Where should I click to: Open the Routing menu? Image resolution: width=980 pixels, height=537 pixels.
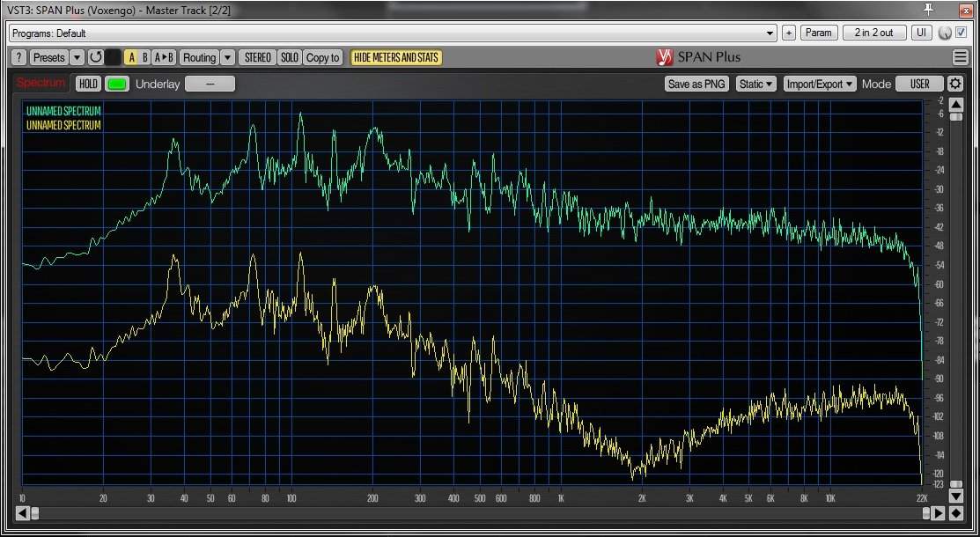pos(199,57)
